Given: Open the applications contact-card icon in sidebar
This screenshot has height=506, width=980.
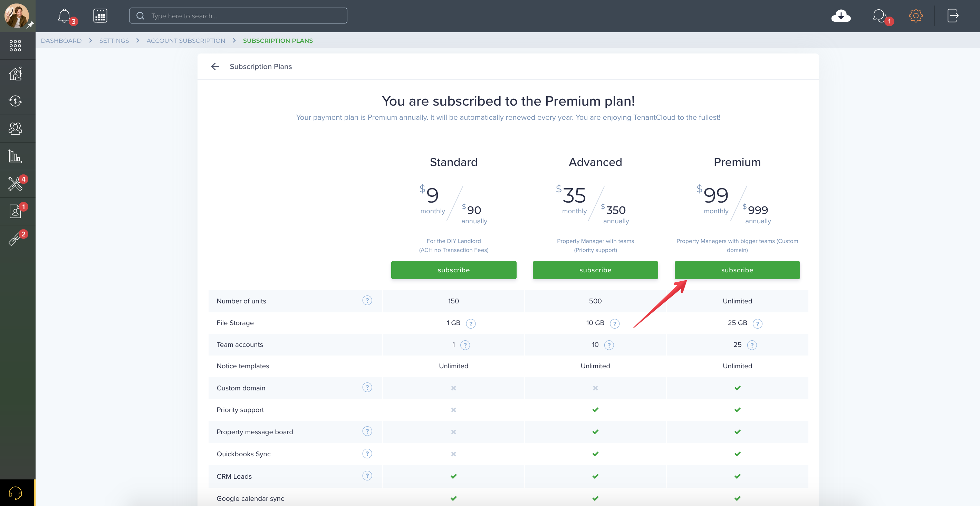Looking at the screenshot, I should 15,211.
